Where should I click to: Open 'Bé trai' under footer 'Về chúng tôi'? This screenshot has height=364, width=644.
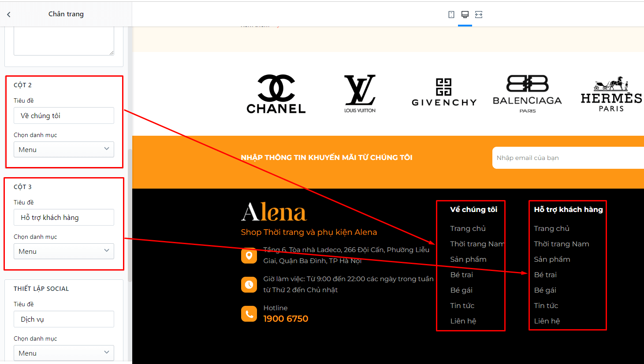462,275
